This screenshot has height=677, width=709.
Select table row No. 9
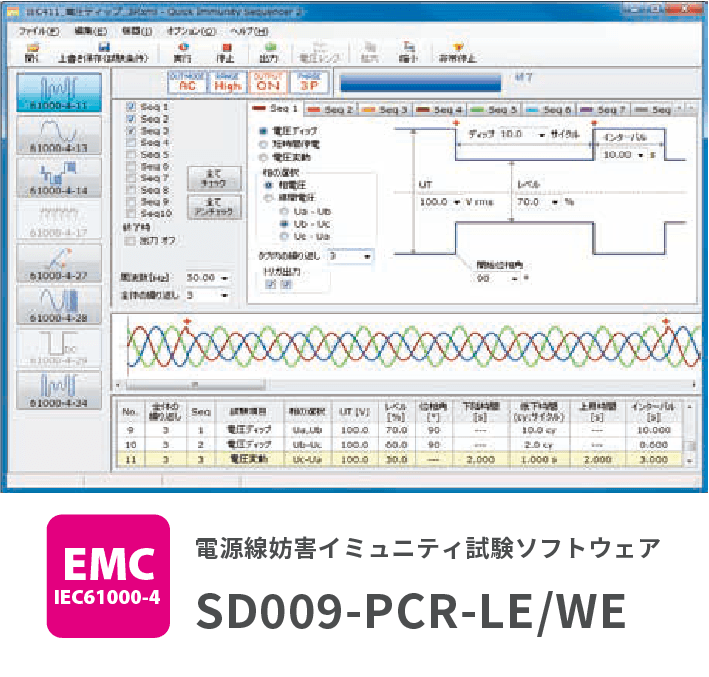(x=399, y=430)
